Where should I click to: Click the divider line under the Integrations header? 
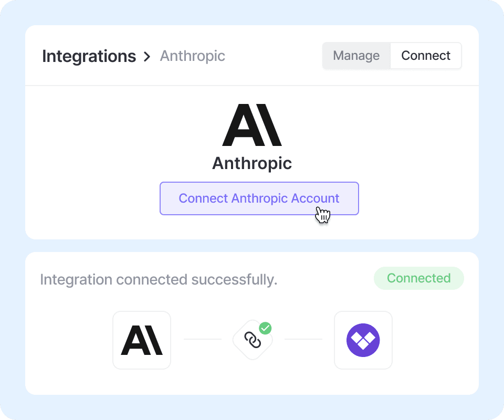tap(252, 86)
